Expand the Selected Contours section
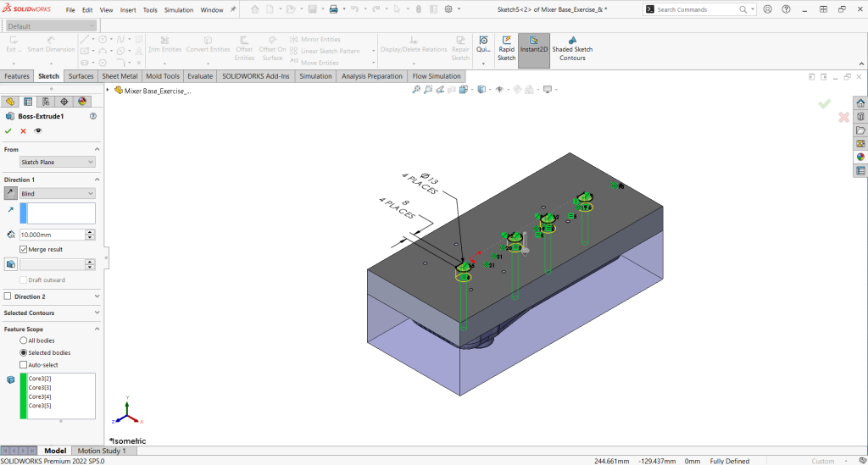Viewport: 868px width, 465px height. [x=51, y=313]
